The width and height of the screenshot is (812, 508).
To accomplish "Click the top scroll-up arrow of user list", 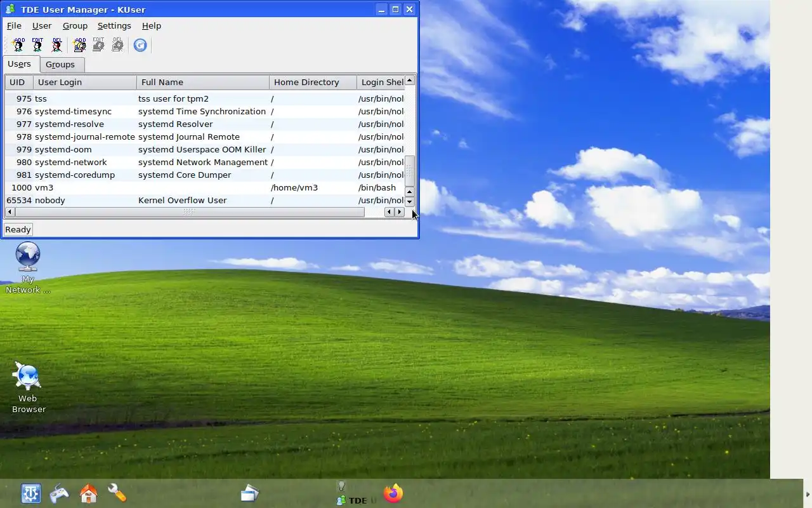I will [x=409, y=80].
